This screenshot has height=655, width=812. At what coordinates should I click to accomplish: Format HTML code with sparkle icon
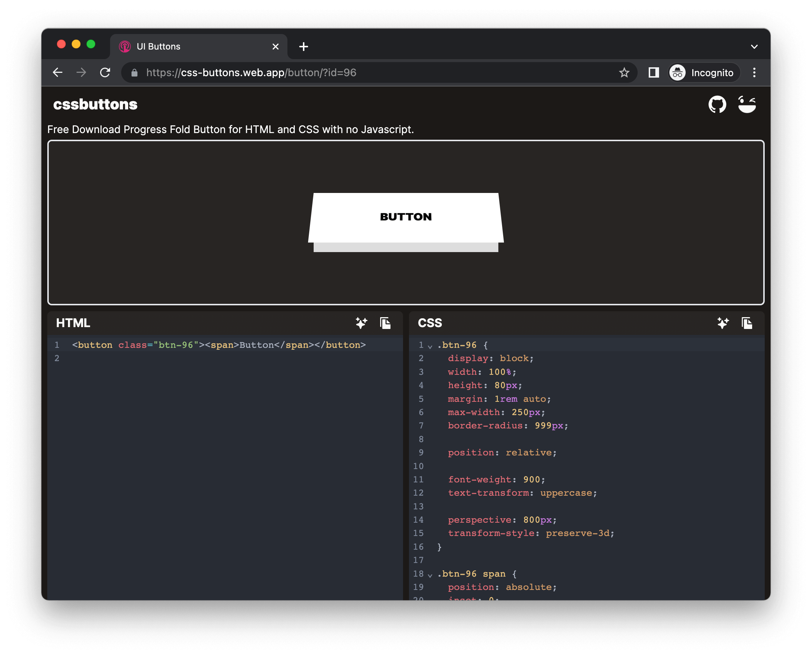[x=361, y=323]
